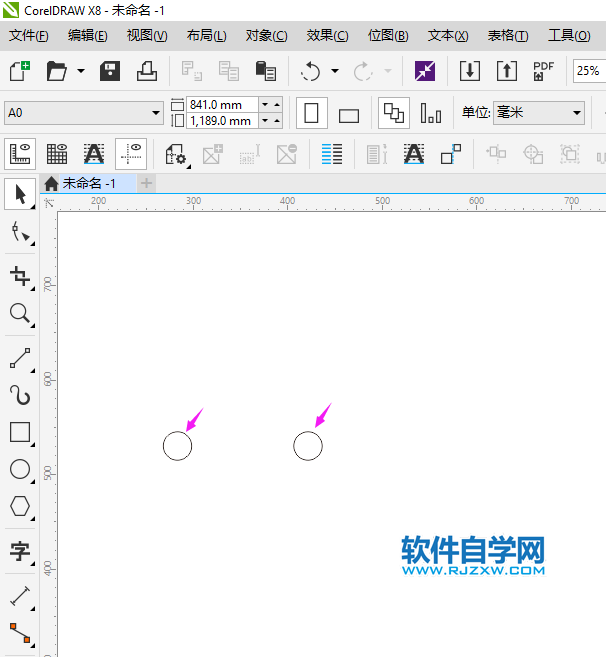Image resolution: width=606 pixels, height=657 pixels.
Task: Click the Save floppy disk icon
Action: [110, 71]
